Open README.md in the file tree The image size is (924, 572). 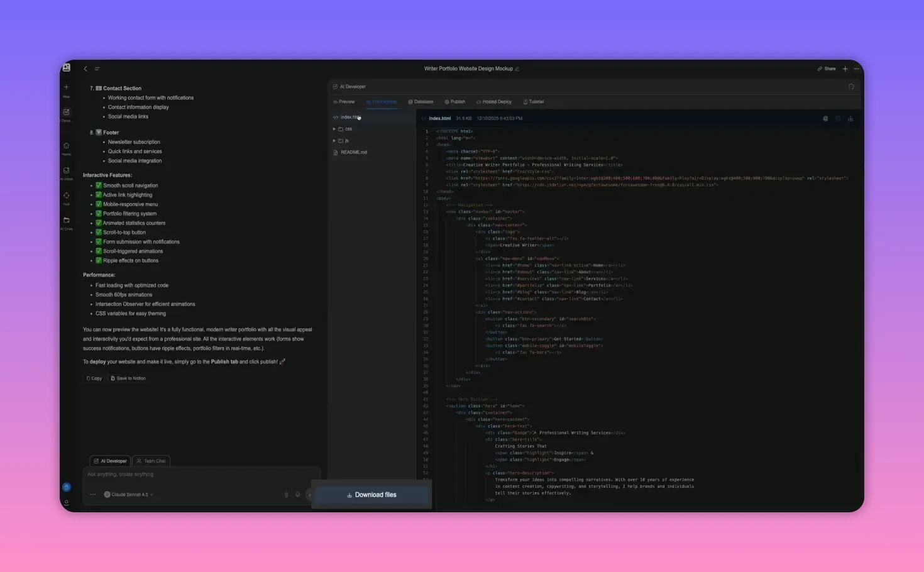[350, 152]
